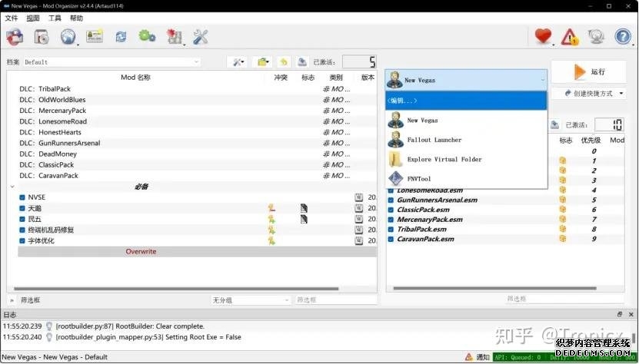The height and width of the screenshot is (364, 639).
Task: Click the 运行 run button
Action: 589,71
